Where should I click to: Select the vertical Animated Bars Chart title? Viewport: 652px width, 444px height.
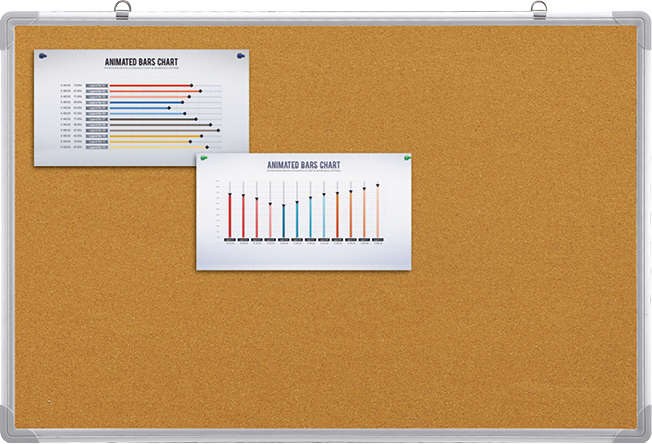tap(303, 165)
